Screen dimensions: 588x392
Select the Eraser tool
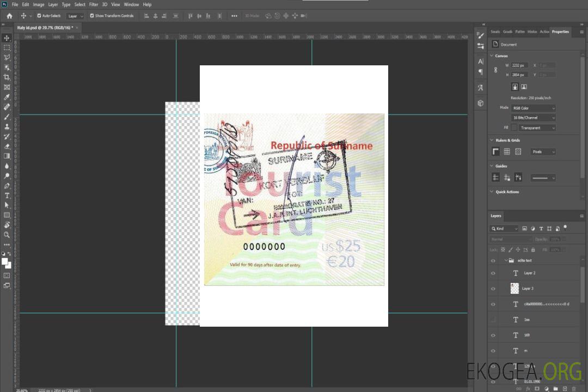point(7,146)
